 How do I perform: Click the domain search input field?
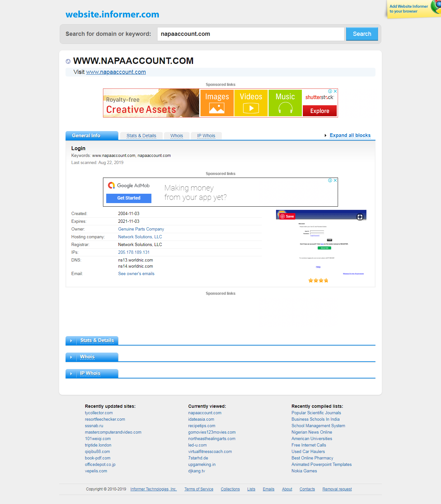[251, 34]
